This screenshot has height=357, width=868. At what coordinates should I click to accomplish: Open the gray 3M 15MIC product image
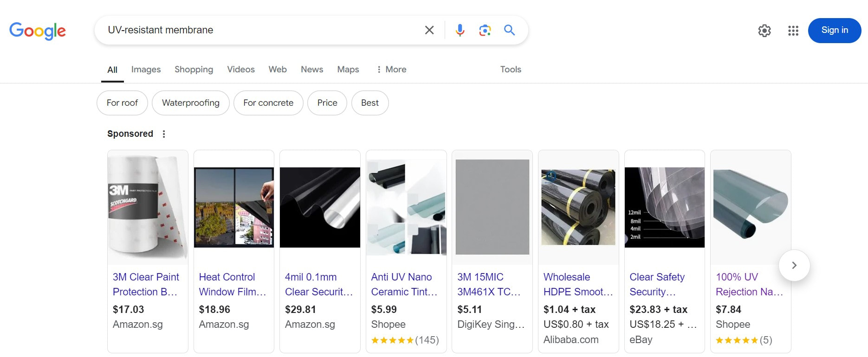click(492, 207)
